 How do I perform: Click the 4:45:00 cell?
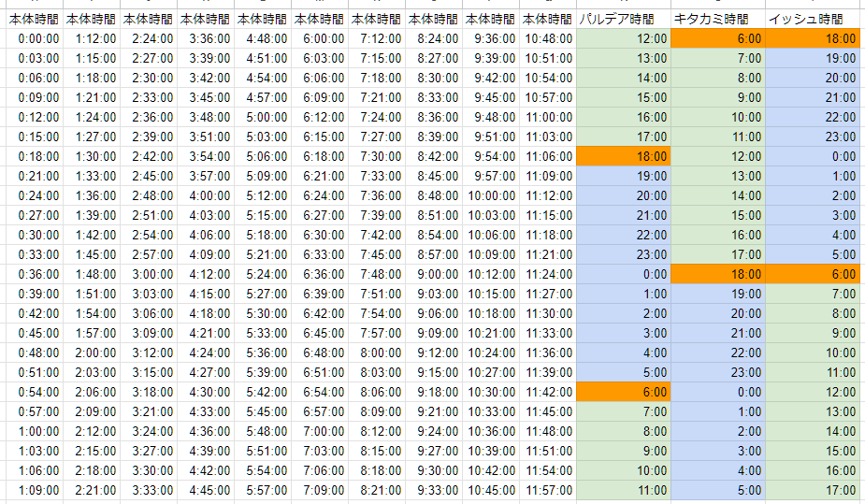click(205, 490)
